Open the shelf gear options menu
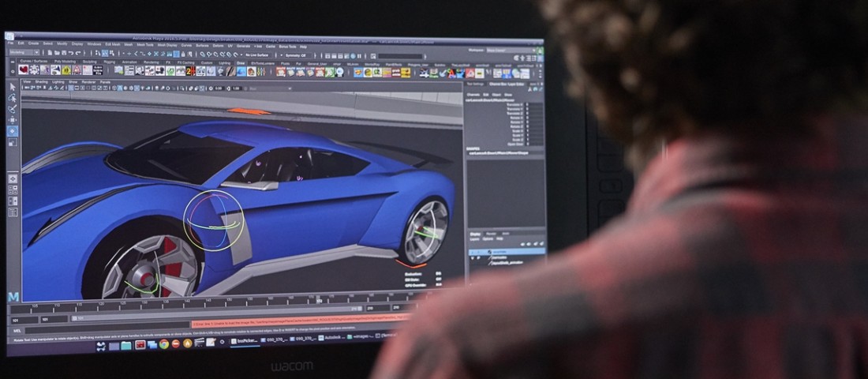 [13, 70]
